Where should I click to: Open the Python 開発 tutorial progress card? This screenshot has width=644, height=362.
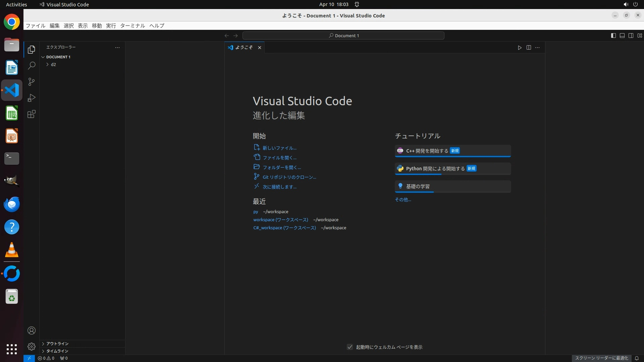pyautogui.click(x=452, y=169)
